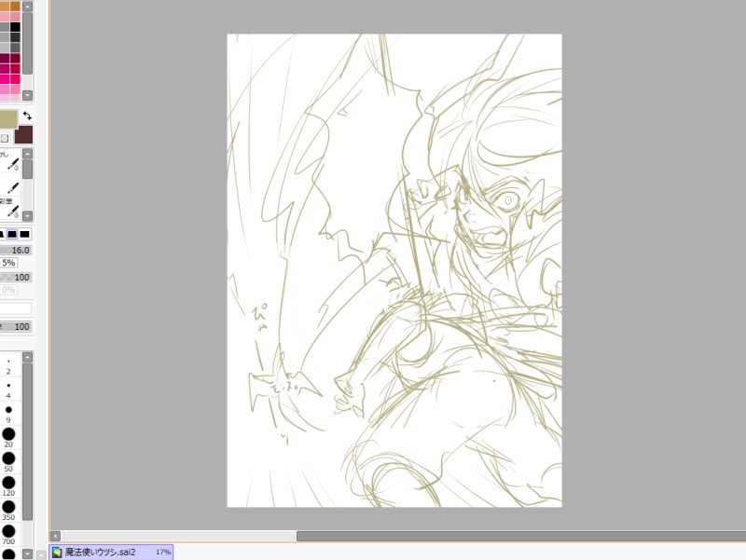Viewport: 746px width, 560px height.
Task: Pick brush size preset 120
Action: coord(8,485)
